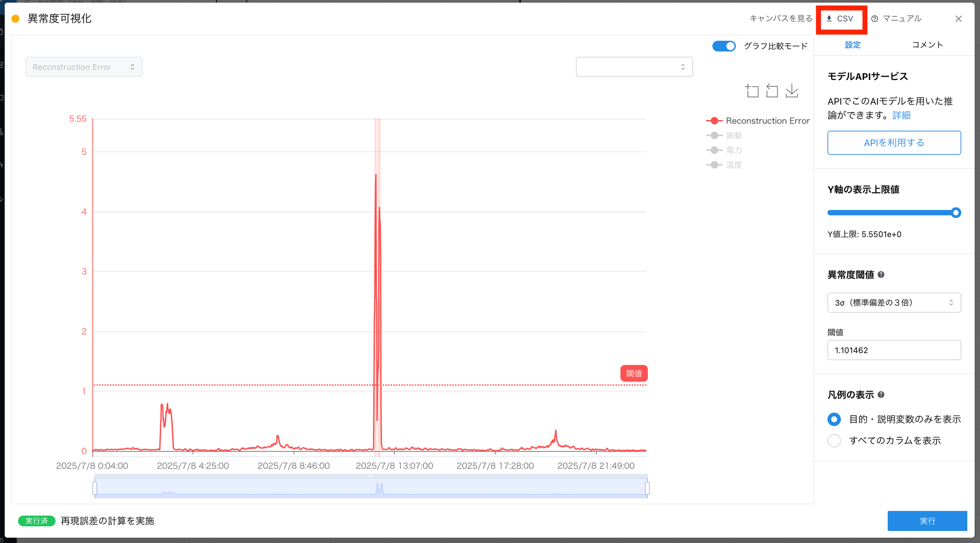Click the APIを利用する button
Screen dimensions: 980x543
pyautogui.click(x=894, y=143)
